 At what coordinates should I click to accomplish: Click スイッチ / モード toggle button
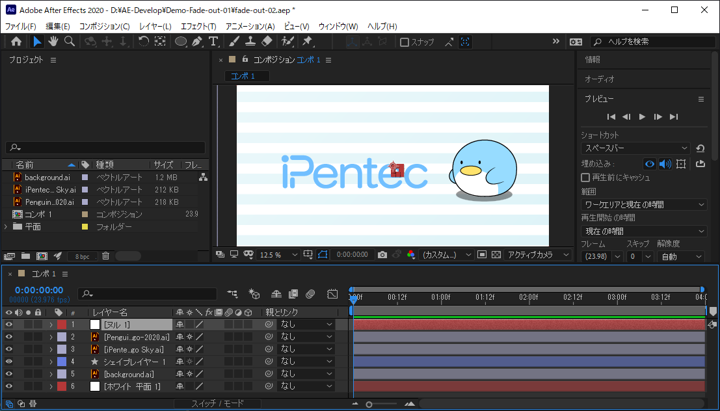[218, 404]
